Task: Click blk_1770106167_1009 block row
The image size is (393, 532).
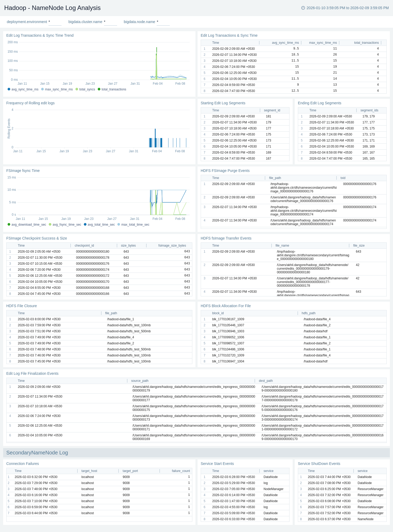Action: (x=228, y=319)
